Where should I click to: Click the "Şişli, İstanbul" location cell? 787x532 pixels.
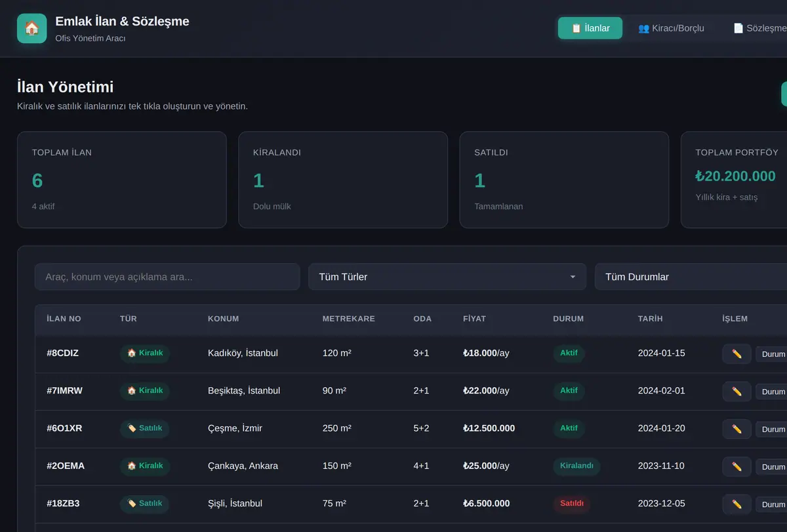(235, 504)
